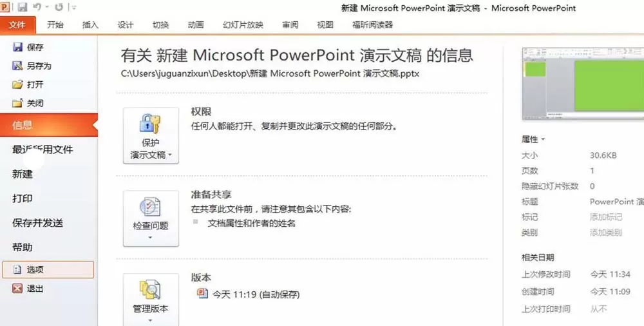Switch to the 幻灯片放映 ribbon tab

tap(243, 24)
